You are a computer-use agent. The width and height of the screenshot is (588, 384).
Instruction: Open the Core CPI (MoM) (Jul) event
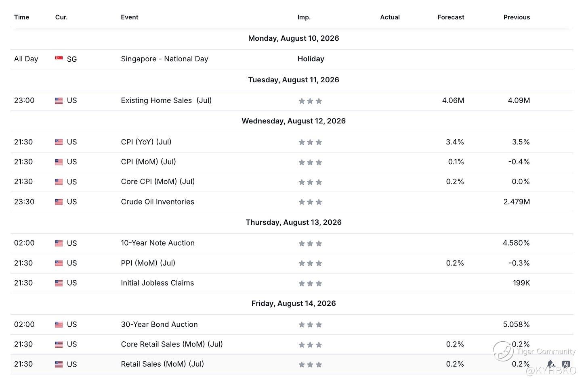coord(158,182)
